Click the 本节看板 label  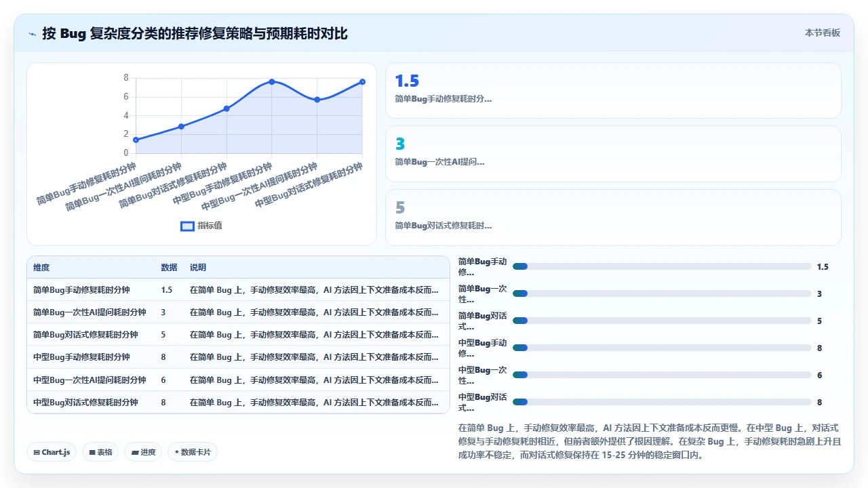click(x=823, y=33)
